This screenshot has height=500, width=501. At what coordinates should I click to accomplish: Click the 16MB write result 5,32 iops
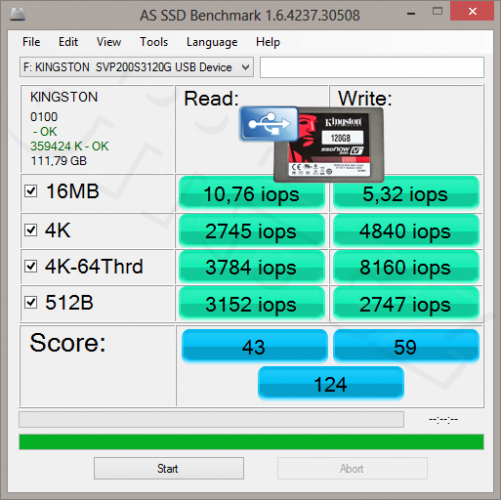click(406, 194)
